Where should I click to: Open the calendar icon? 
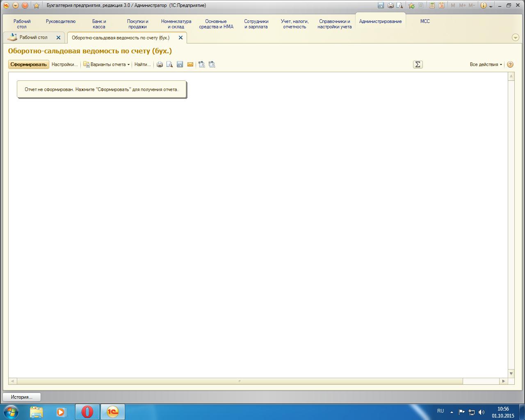441,5
